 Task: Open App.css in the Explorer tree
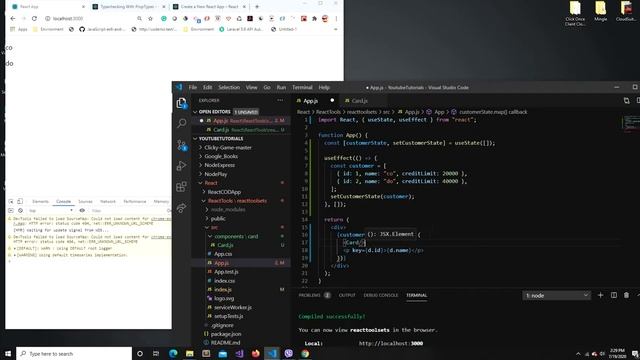pos(223,254)
